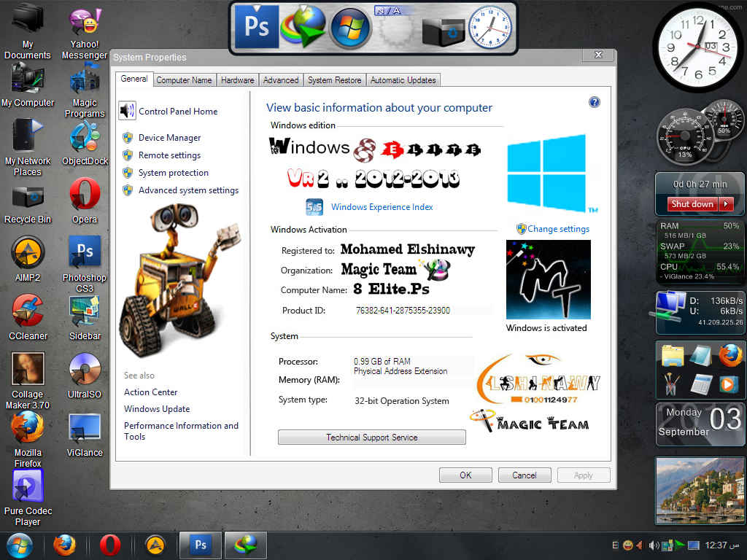Launch UltraISO from the desktop

pyautogui.click(x=84, y=368)
